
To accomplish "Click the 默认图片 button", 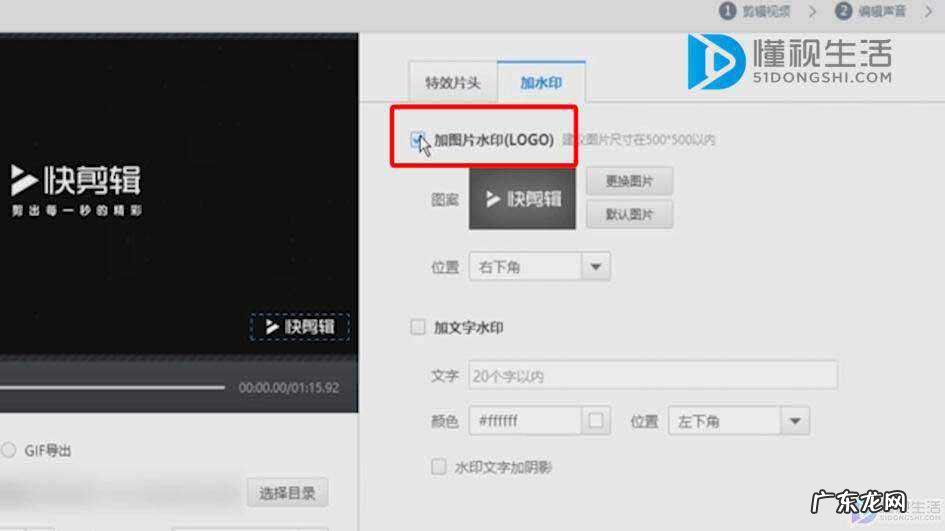I will [x=629, y=215].
